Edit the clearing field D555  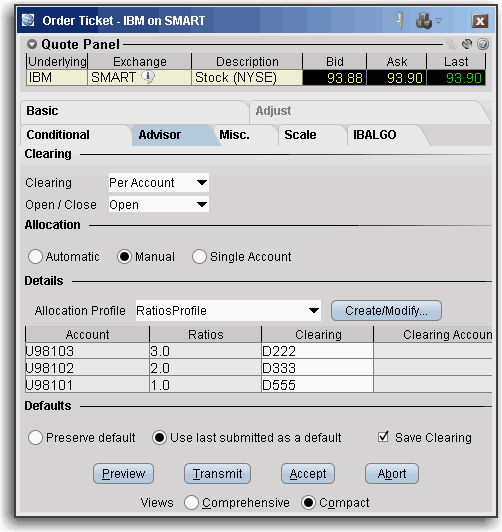pos(317,385)
